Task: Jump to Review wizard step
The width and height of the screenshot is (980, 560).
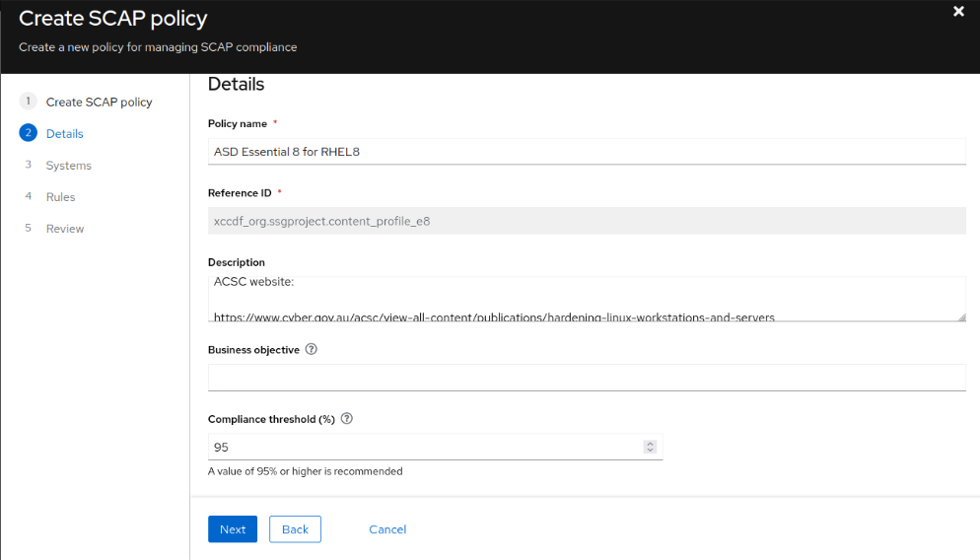Action: point(65,229)
